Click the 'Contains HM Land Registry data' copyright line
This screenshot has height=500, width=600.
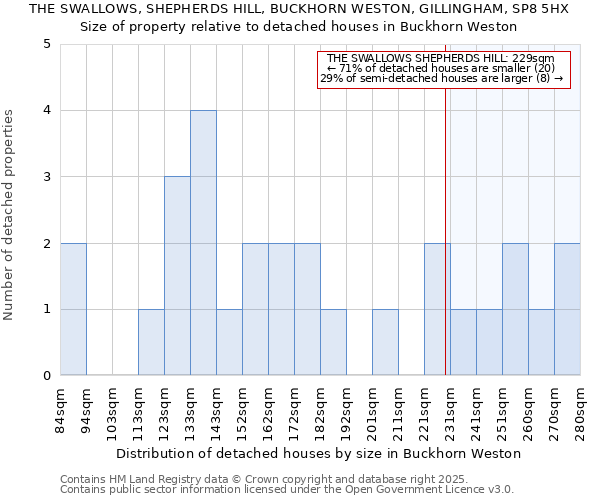click(264, 479)
